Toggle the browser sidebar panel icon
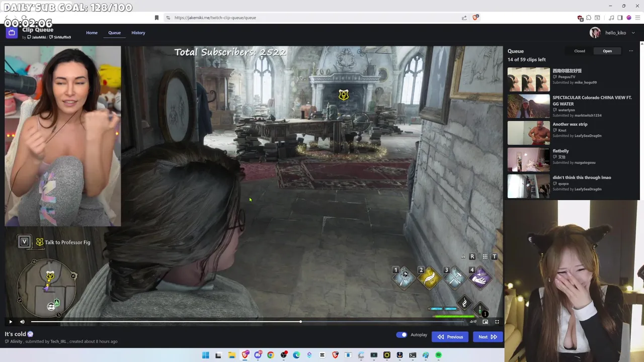This screenshot has height=362, width=644. pos(620,18)
